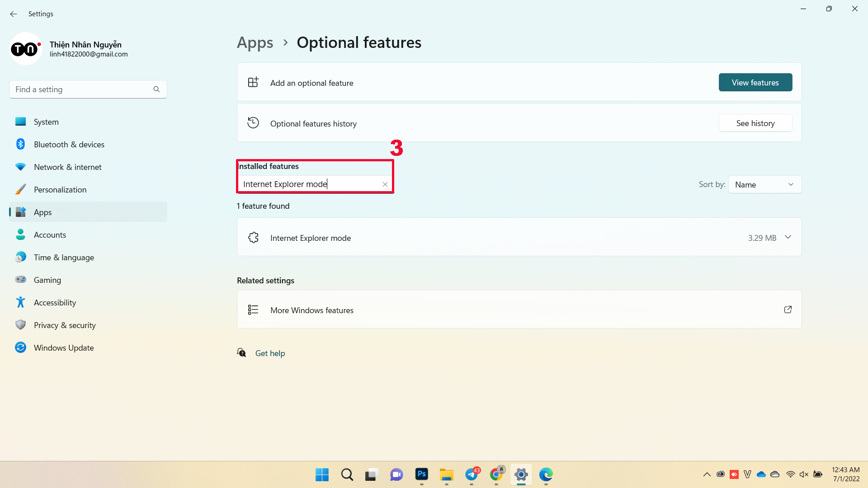Image resolution: width=868 pixels, height=488 pixels.
Task: Click the battery tray icon
Action: click(817, 474)
